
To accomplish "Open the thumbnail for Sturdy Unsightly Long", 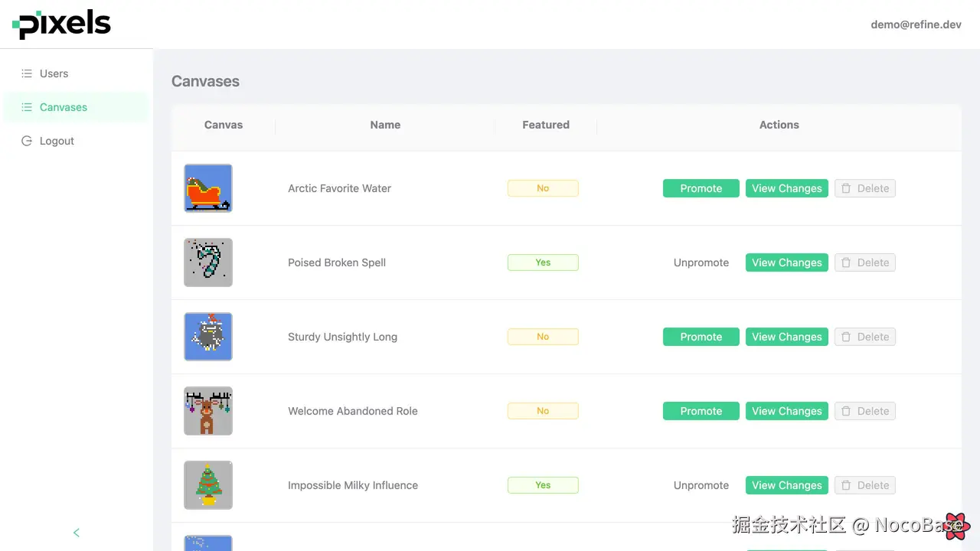I will click(208, 337).
